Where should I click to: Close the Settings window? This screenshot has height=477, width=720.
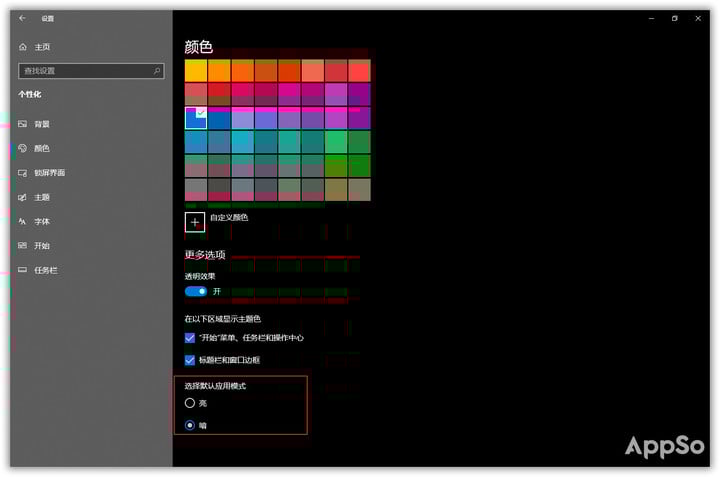(x=698, y=18)
